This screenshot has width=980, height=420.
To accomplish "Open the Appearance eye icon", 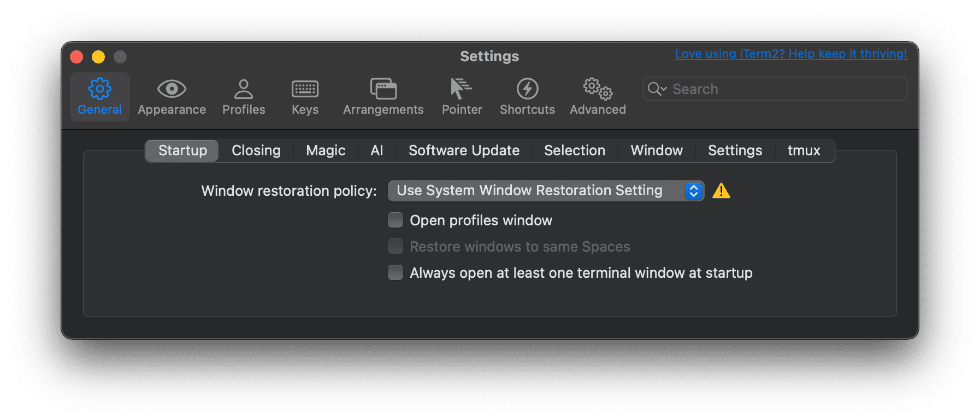I will 172,89.
